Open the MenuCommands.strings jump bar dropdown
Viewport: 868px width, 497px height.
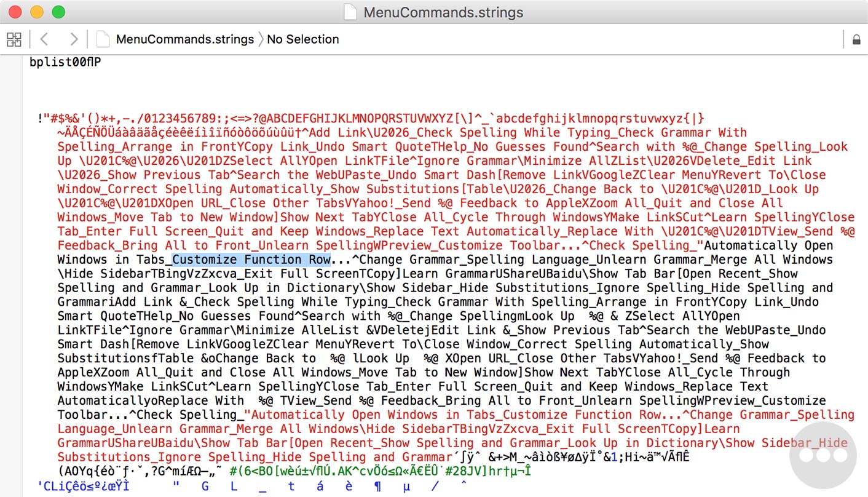(187, 38)
